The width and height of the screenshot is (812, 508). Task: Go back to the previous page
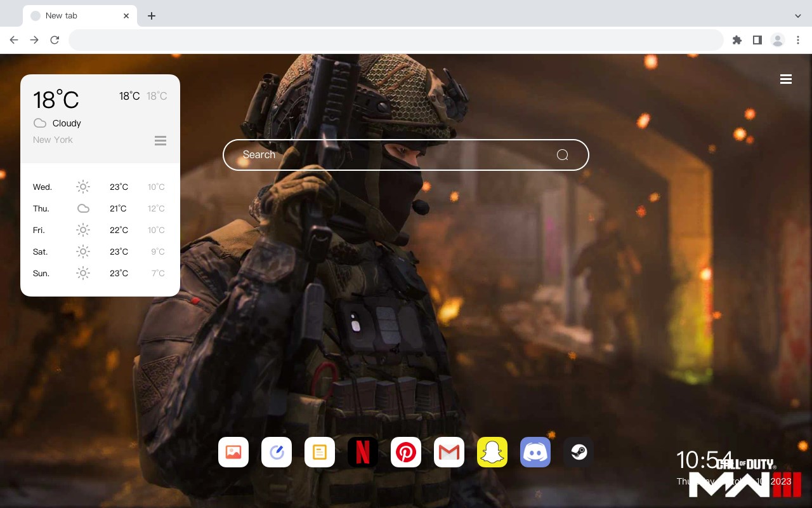pyautogui.click(x=14, y=40)
